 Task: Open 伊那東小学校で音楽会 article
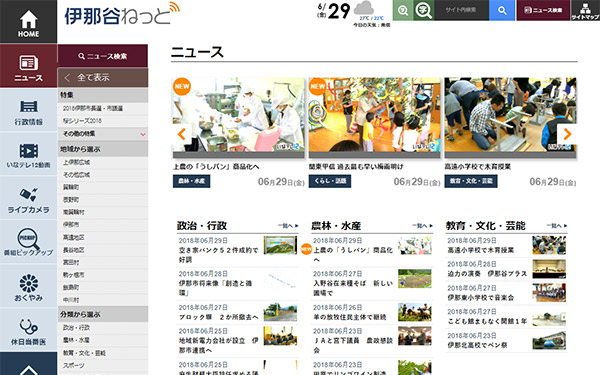pyautogui.click(x=481, y=298)
